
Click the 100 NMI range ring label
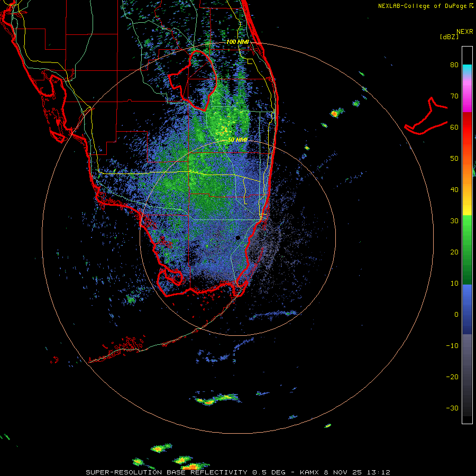[x=237, y=42]
